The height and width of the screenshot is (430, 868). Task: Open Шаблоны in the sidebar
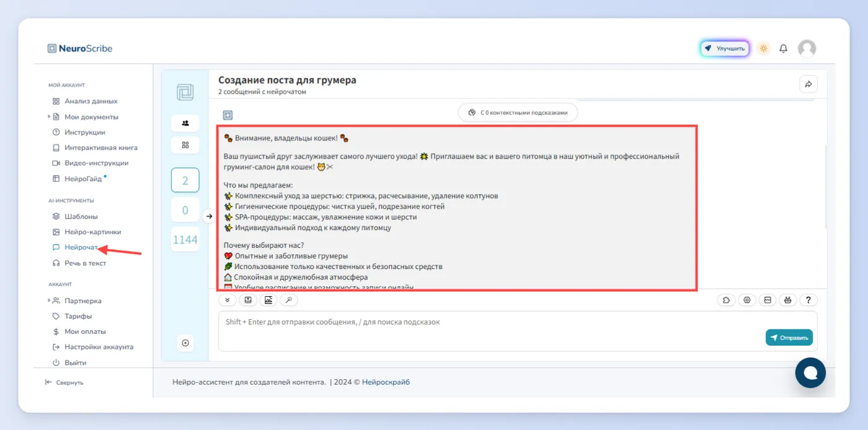(x=76, y=216)
